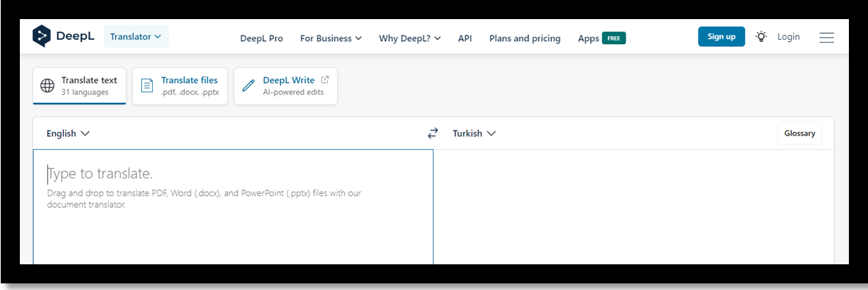
Task: Expand the For Business menu
Action: [x=331, y=38]
